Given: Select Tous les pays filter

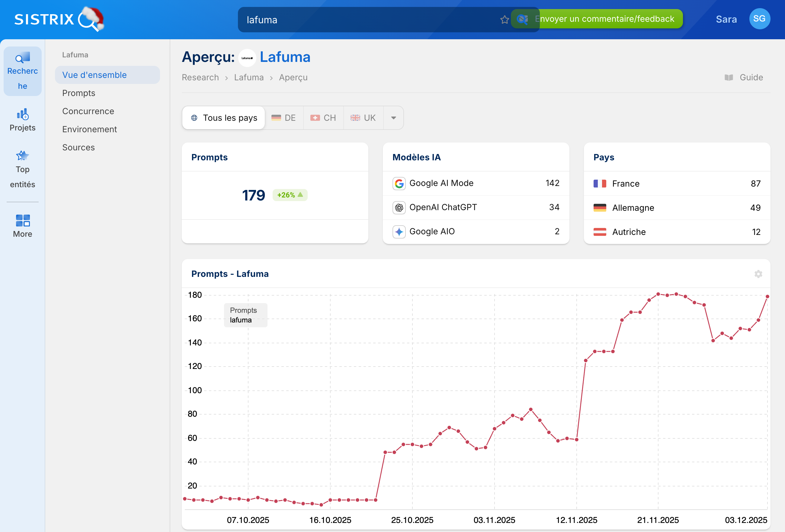Looking at the screenshot, I should click(x=224, y=118).
